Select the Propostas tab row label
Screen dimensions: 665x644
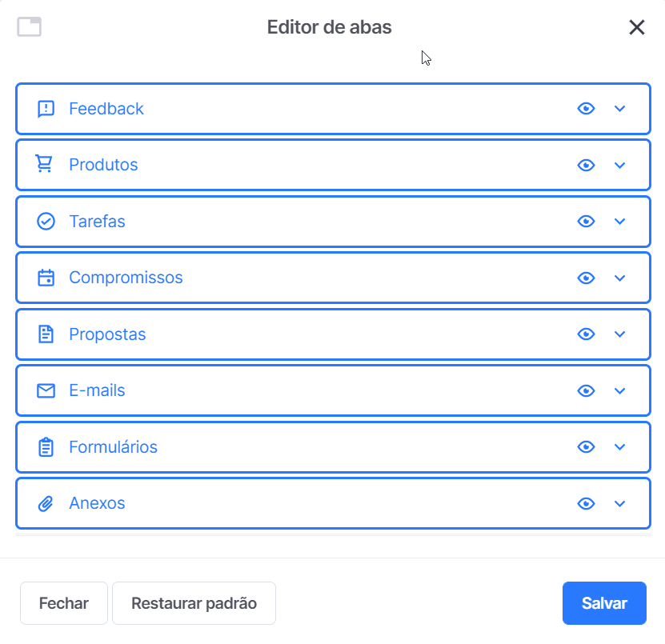(107, 334)
